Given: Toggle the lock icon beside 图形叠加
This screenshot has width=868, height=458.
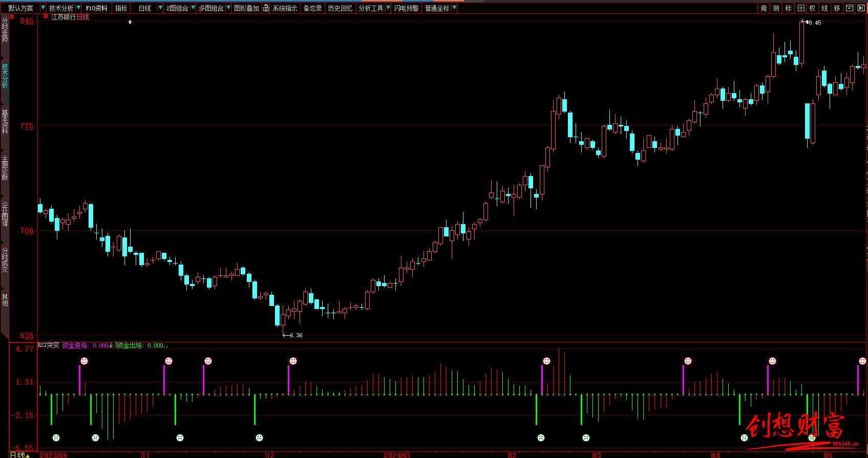Looking at the screenshot, I should coord(266,8).
